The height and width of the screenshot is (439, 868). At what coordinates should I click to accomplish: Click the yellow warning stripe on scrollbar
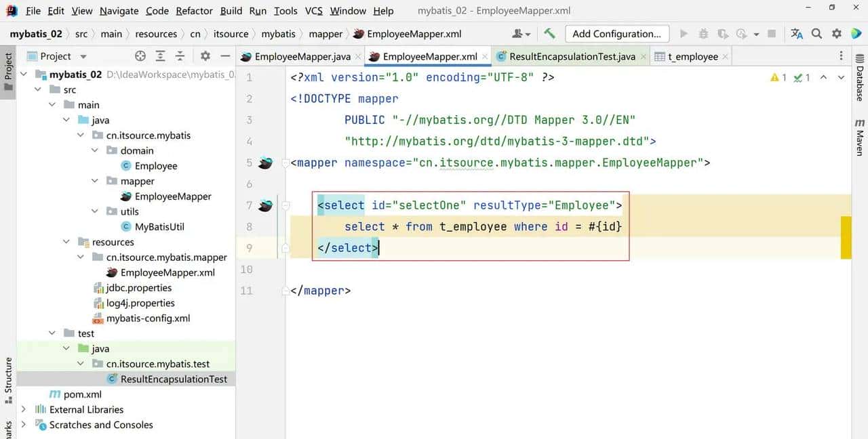click(x=846, y=238)
